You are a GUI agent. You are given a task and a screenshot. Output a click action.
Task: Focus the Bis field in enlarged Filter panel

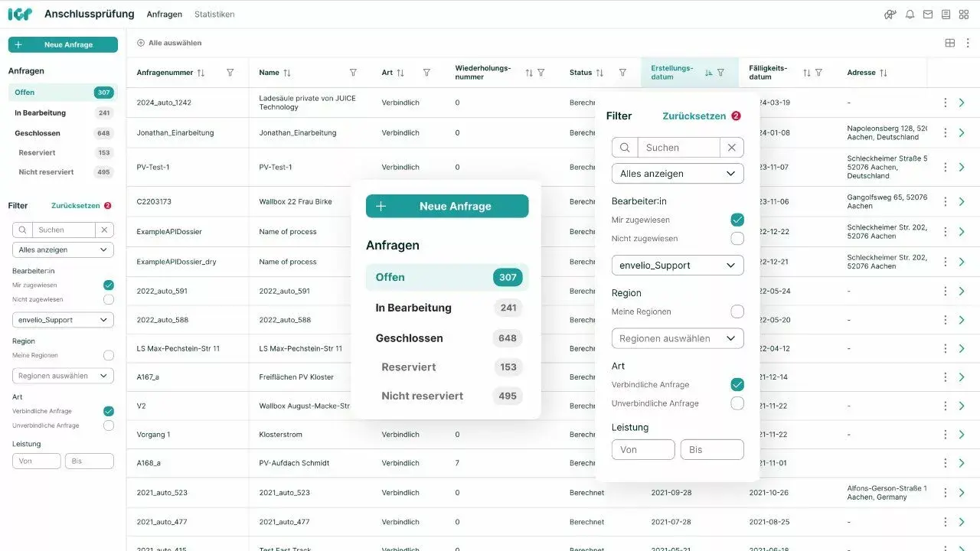click(712, 450)
